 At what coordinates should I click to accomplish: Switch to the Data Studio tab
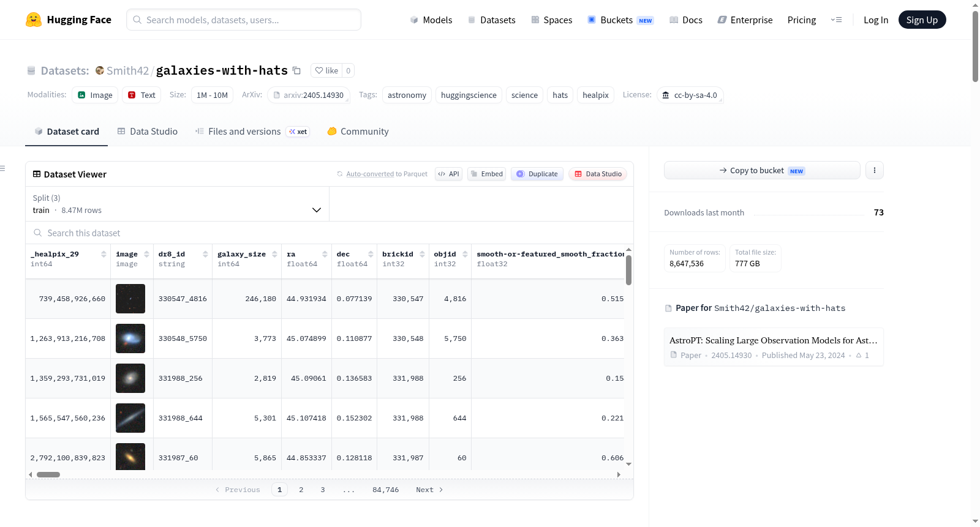(x=148, y=132)
